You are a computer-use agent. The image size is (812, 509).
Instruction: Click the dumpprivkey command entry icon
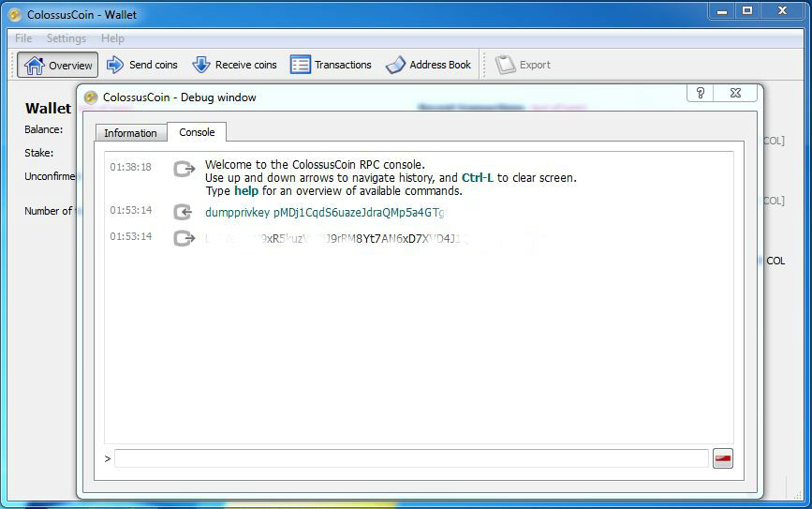(x=185, y=213)
